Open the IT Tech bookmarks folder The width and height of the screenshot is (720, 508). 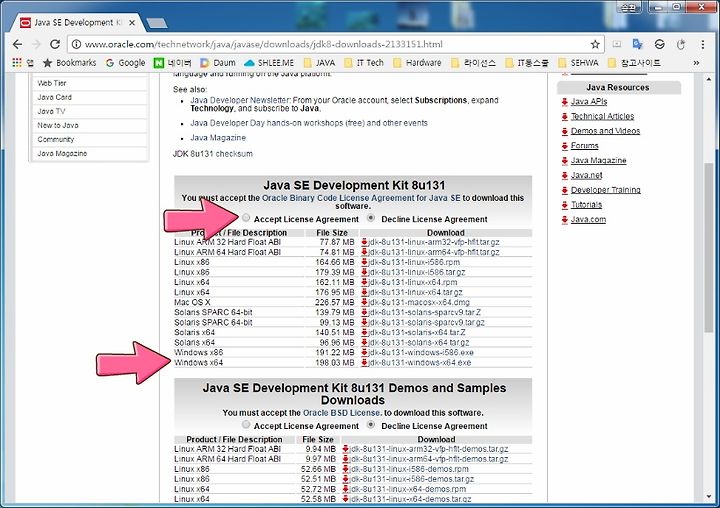pos(364,63)
